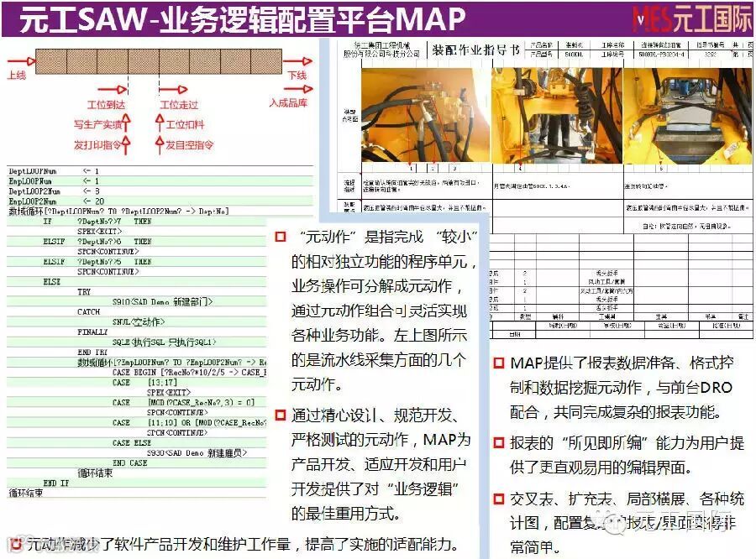756x559 pixels.
Task: Click the slide title '元工SAW-业务逻辑配置平台MAP'
Action: click(x=242, y=19)
